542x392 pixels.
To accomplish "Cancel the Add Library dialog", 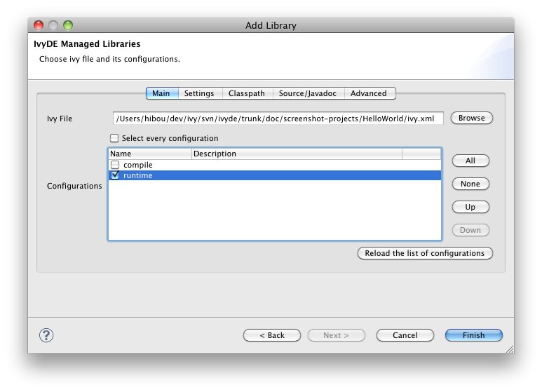I will pyautogui.click(x=405, y=335).
